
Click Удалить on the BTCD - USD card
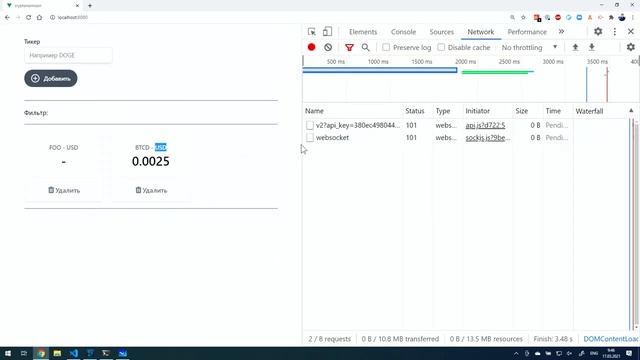point(151,190)
